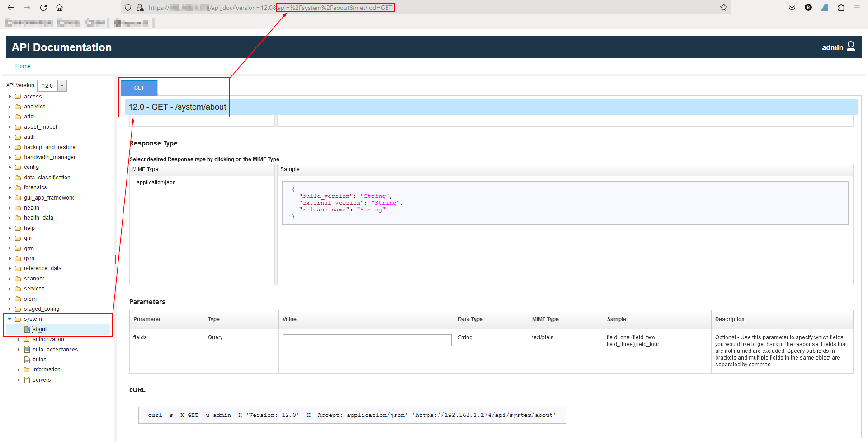Open the qrm tree item
The height and width of the screenshot is (444, 868).
point(29,248)
